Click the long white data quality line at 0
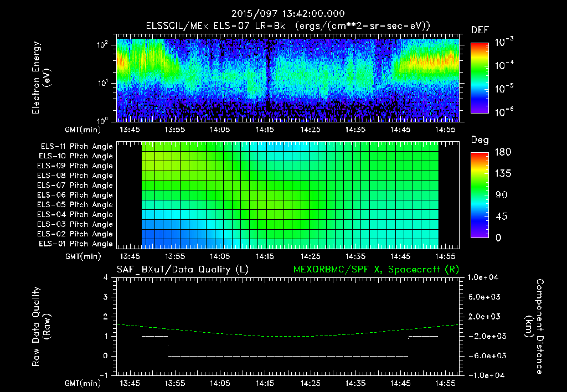Viewport: 567px width, 392px height. tap(288, 356)
